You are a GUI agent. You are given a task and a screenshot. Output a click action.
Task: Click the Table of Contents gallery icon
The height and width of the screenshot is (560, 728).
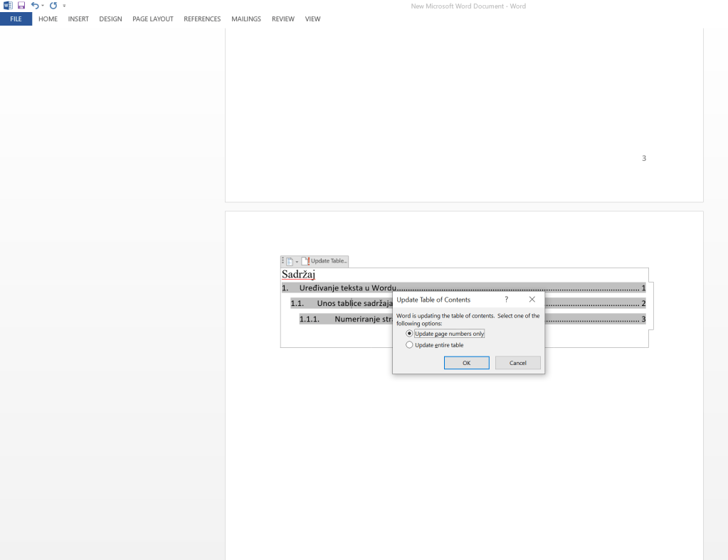click(290, 261)
